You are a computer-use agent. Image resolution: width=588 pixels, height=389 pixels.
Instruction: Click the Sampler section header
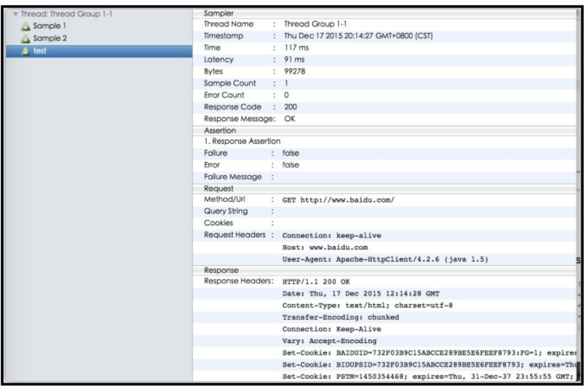385,13
